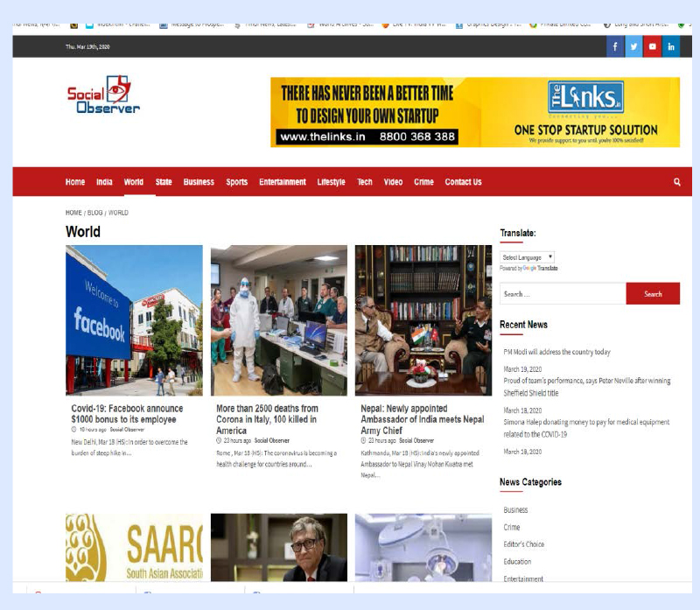700x610 pixels.
Task: Open the Facebook social icon in top bar
Action: click(x=615, y=46)
